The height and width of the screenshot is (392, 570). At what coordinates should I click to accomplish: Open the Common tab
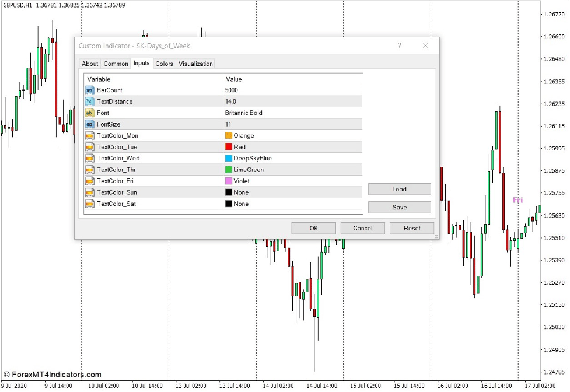coord(116,64)
